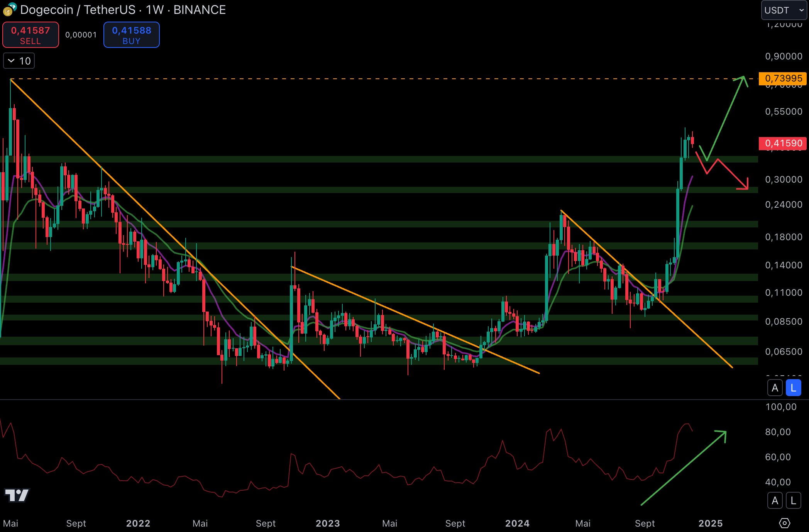
Task: Expand the collapsed indicators legend showing 10
Action: 19,61
